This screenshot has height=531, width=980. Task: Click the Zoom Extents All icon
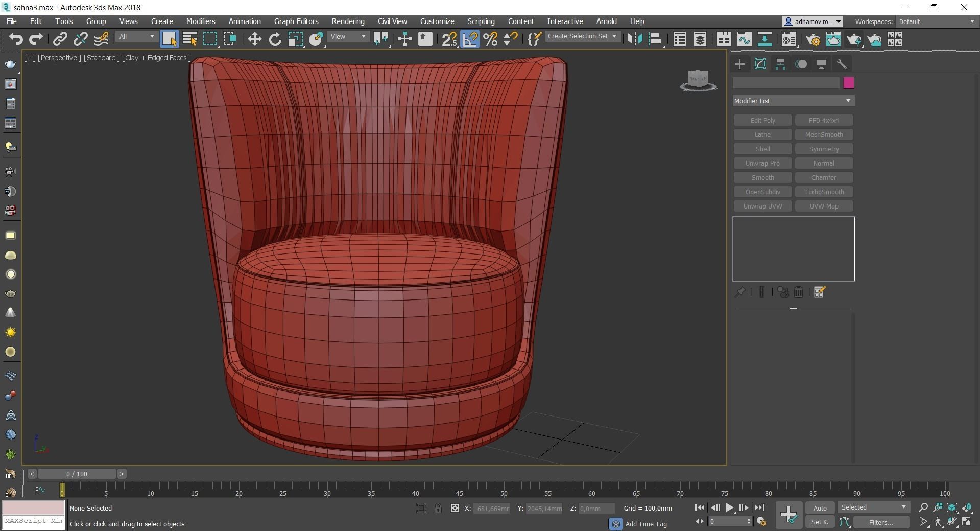click(x=967, y=507)
